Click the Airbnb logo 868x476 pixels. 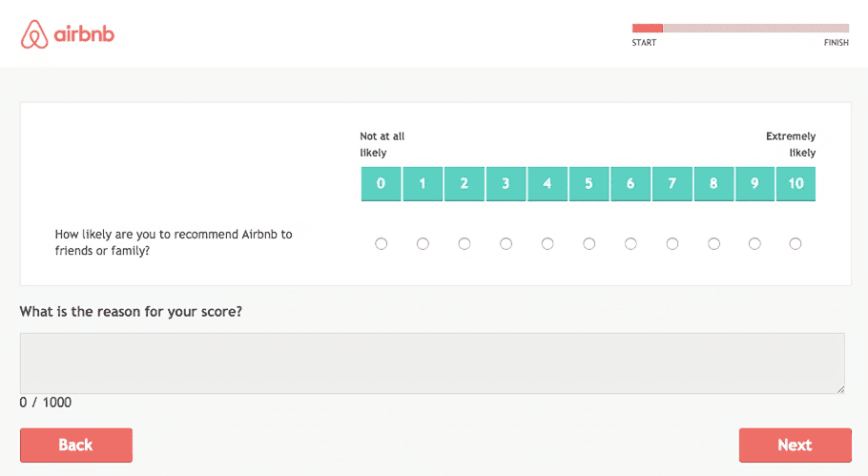click(68, 34)
